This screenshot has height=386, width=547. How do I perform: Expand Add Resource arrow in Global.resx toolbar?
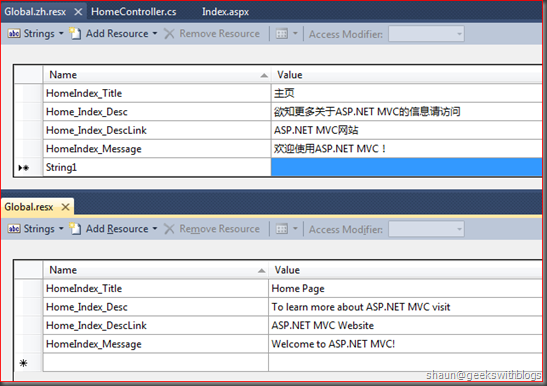pos(155,229)
